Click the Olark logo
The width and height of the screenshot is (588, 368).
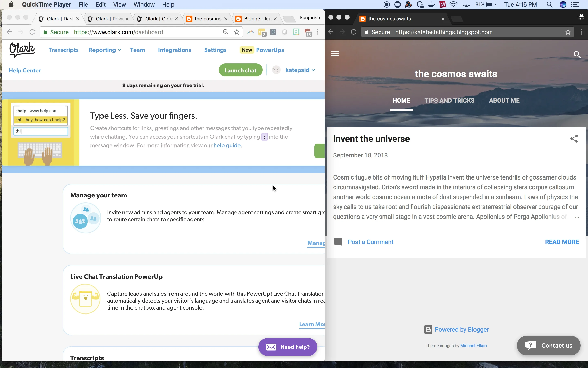[x=22, y=50]
